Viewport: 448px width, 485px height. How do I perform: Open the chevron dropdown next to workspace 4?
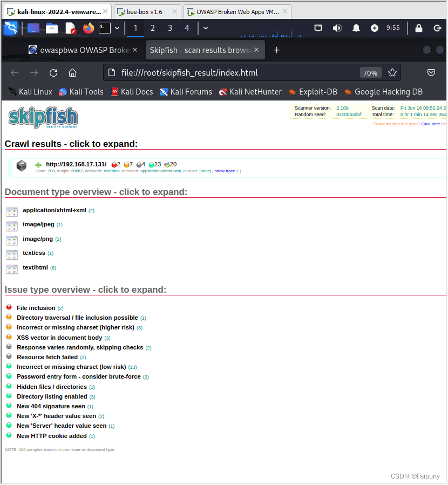(x=205, y=27)
